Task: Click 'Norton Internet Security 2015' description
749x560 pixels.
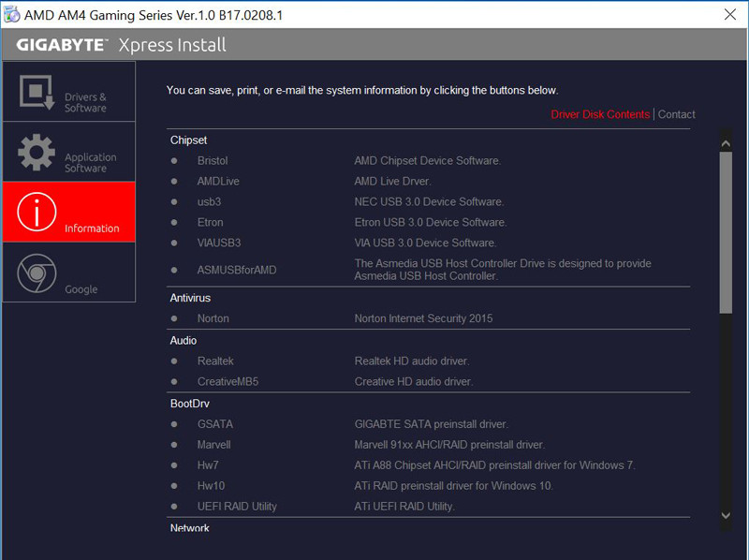Action: pos(423,318)
